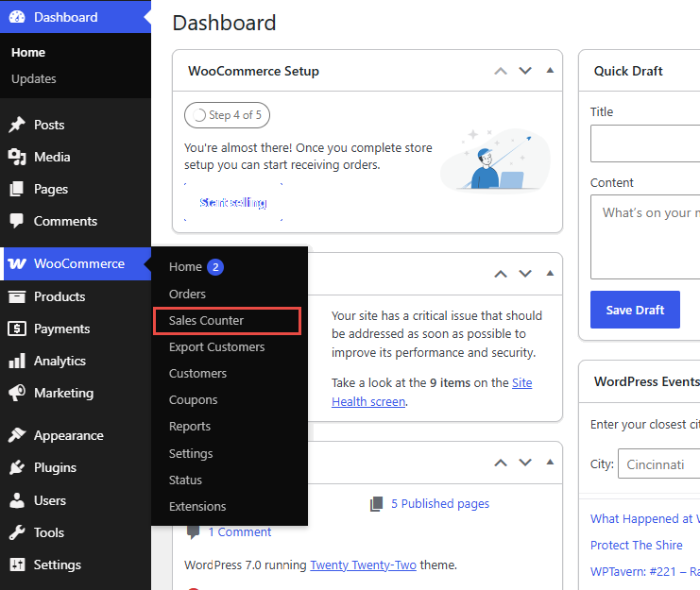Collapse the WooCommerce Setup panel

pyautogui.click(x=550, y=71)
